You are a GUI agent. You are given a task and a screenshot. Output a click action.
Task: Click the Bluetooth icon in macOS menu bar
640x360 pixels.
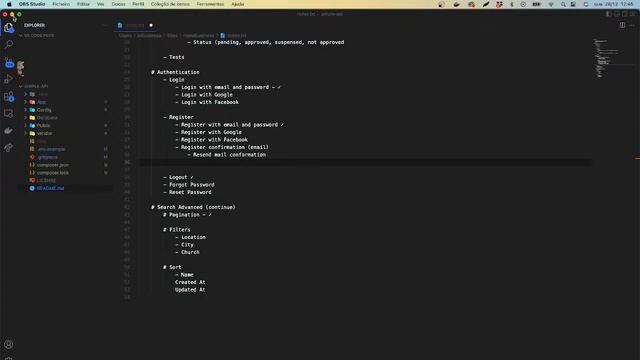[x=512, y=4]
